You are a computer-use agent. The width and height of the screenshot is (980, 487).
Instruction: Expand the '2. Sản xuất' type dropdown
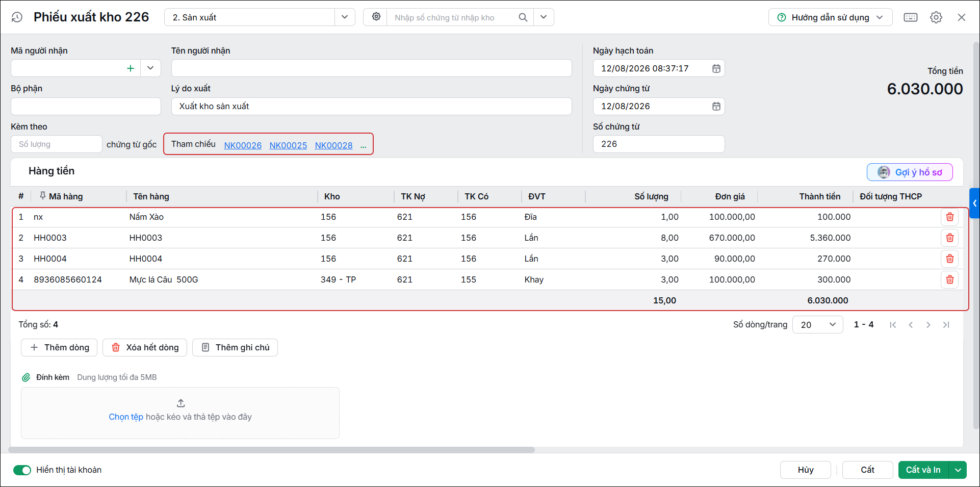pos(345,17)
